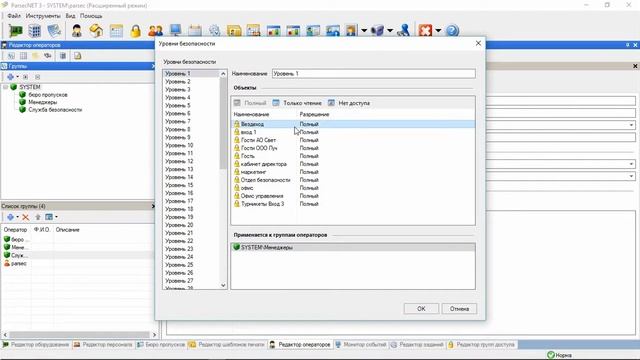This screenshot has height=360, width=640.
Task: Click the blue stamp-user icon in toolbar
Action: 404,31
